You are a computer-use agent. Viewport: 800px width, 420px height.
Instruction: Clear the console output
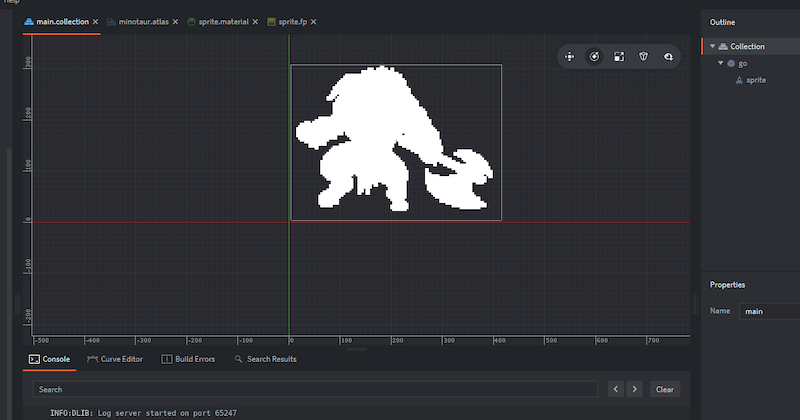tap(665, 389)
